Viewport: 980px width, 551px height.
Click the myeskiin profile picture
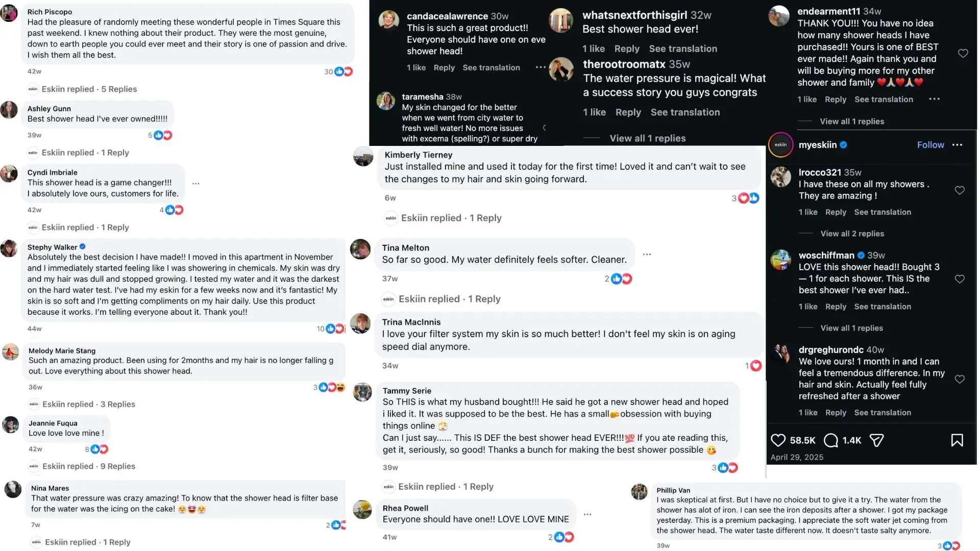[780, 145]
